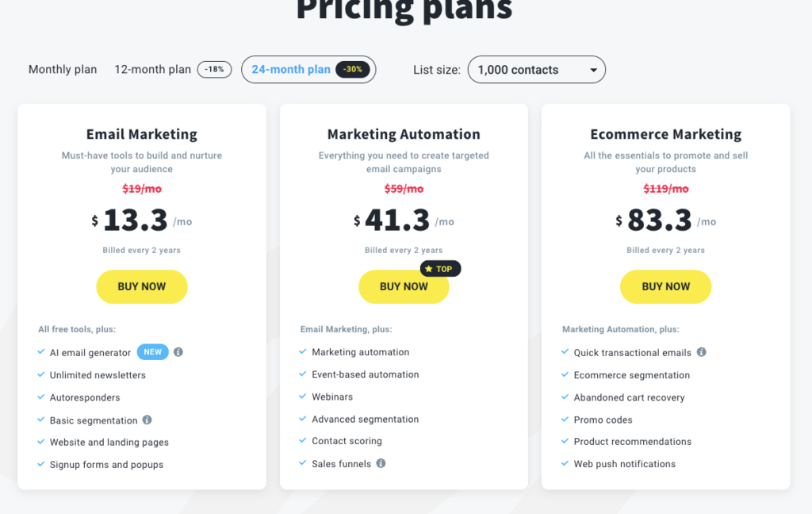Select the 12-month plan billing option
The height and width of the screenshot is (514, 812).
point(153,70)
